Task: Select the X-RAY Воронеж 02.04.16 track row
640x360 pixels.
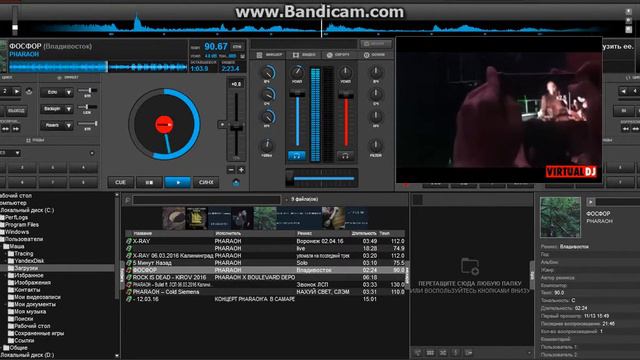Action: point(265,241)
